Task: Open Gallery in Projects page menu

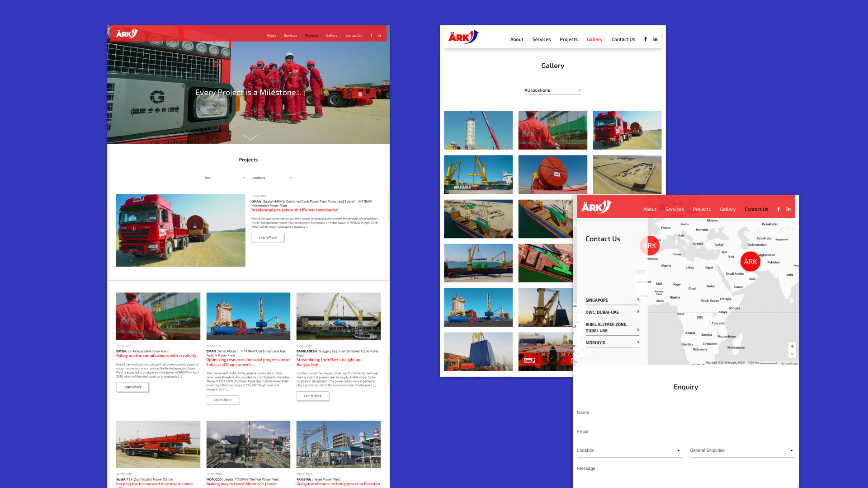Action: pos(331,35)
